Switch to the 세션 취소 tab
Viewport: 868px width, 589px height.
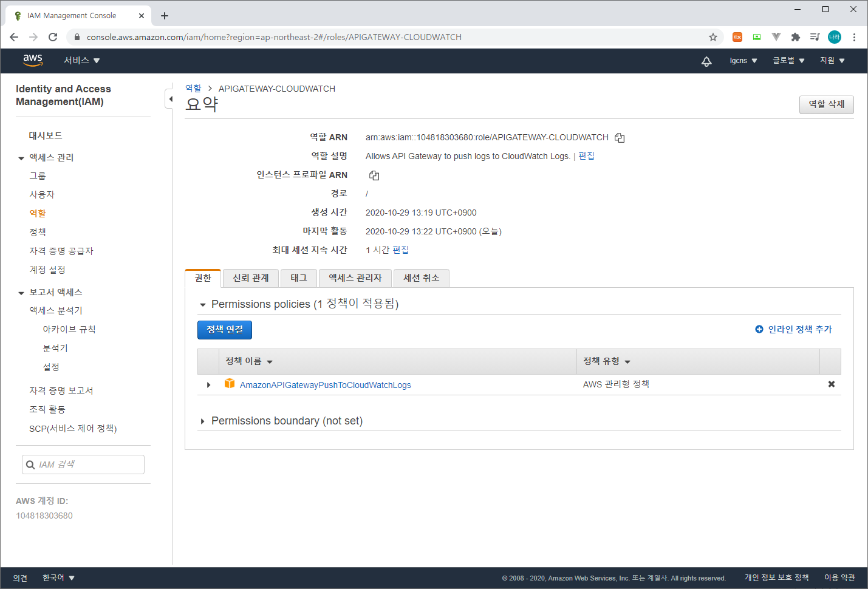[422, 278]
